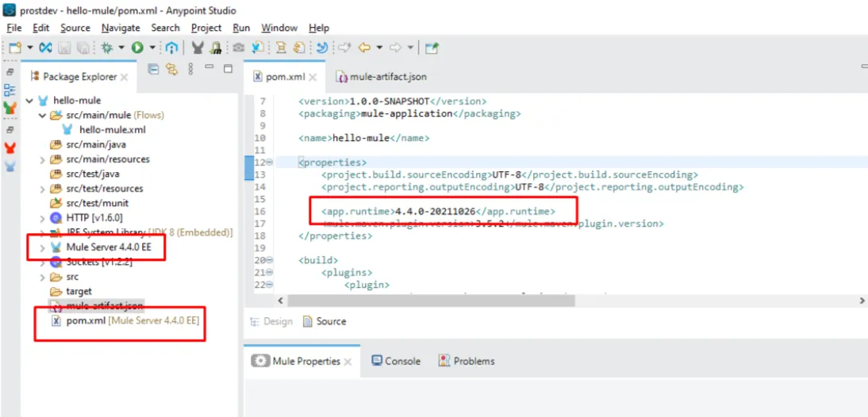Open the File menu

(x=13, y=28)
